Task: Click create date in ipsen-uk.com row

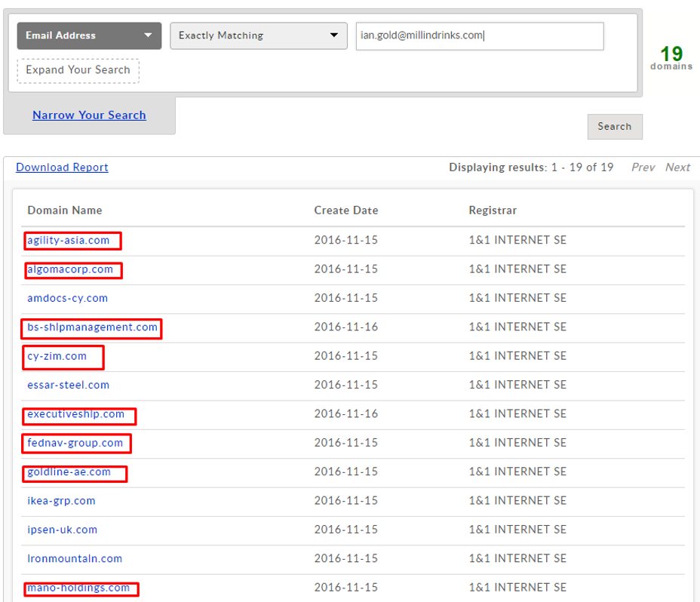Action: point(346,530)
